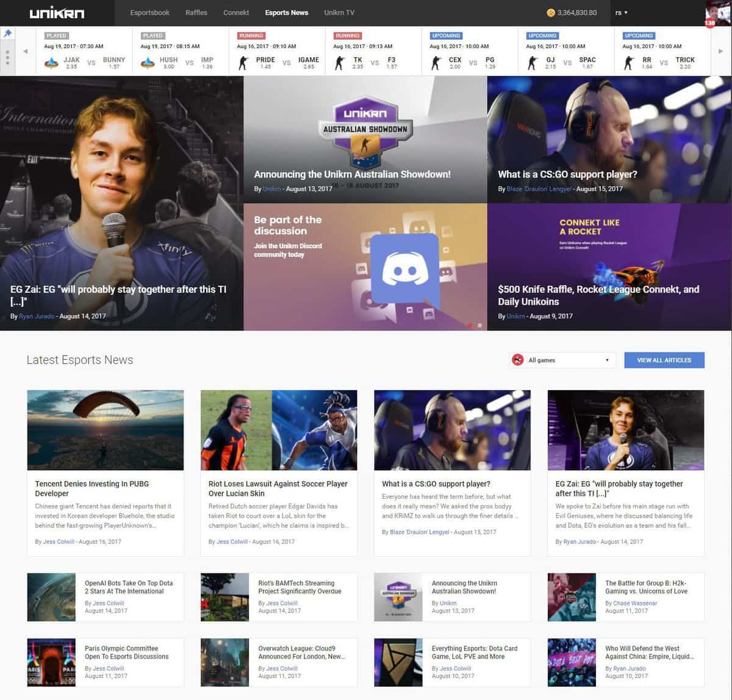Click the game filter icon beside All games
This screenshot has width=732, height=700.
(518, 360)
